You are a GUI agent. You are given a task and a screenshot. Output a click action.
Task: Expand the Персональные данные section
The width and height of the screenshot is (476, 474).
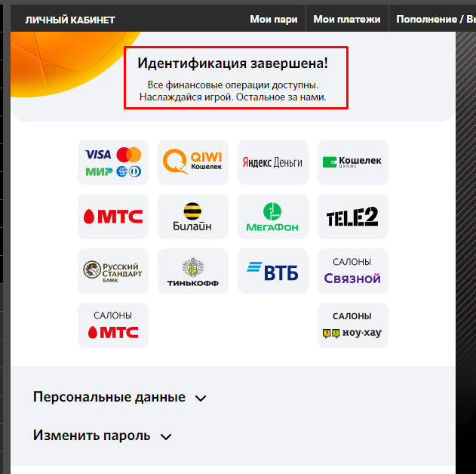click(x=120, y=397)
